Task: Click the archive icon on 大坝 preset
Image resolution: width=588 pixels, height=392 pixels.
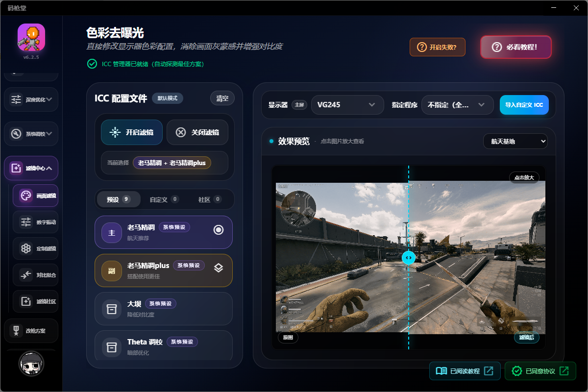Action: pos(112,309)
